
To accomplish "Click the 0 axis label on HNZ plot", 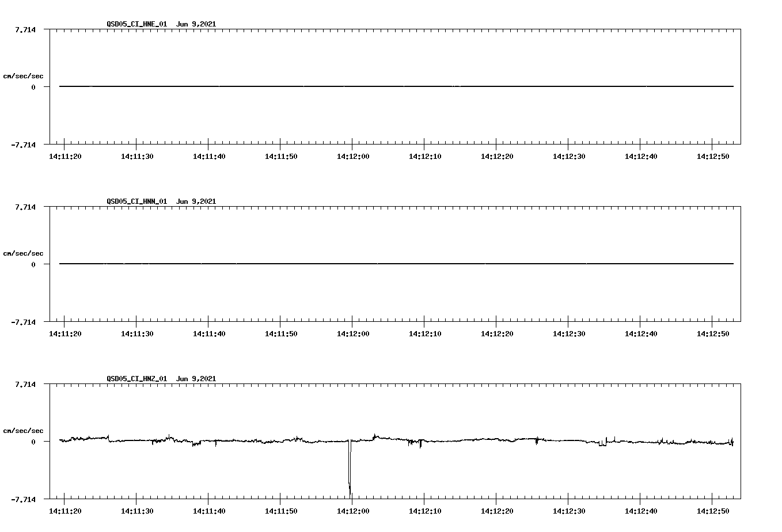I will point(33,442).
